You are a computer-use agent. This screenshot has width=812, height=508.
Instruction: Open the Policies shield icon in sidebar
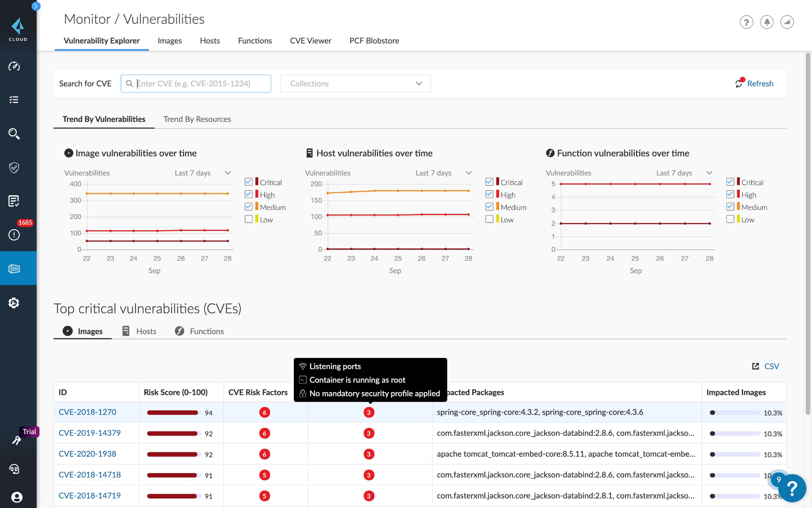point(14,167)
